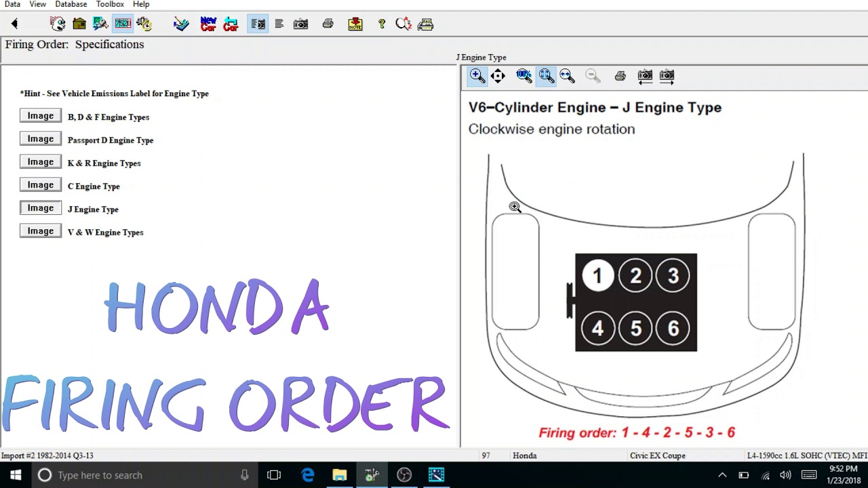The image size is (868, 488).
Task: Click 'Passport D Engine Type' label
Action: [x=111, y=140]
